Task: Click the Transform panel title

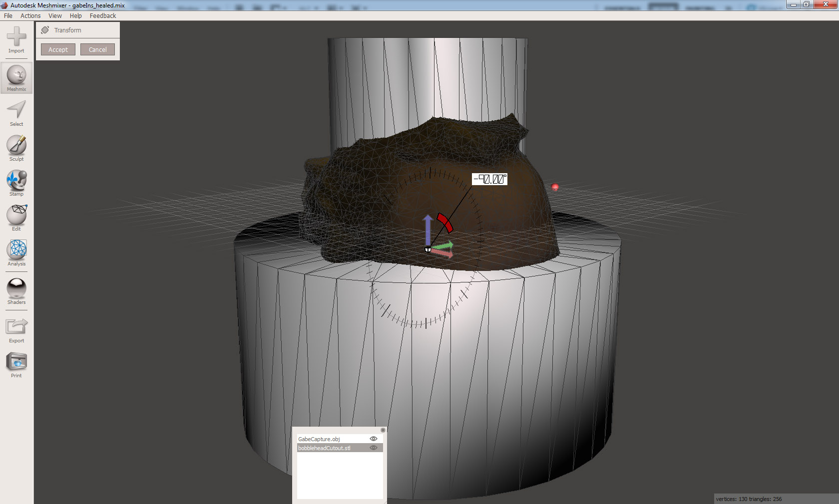Action: click(x=68, y=30)
